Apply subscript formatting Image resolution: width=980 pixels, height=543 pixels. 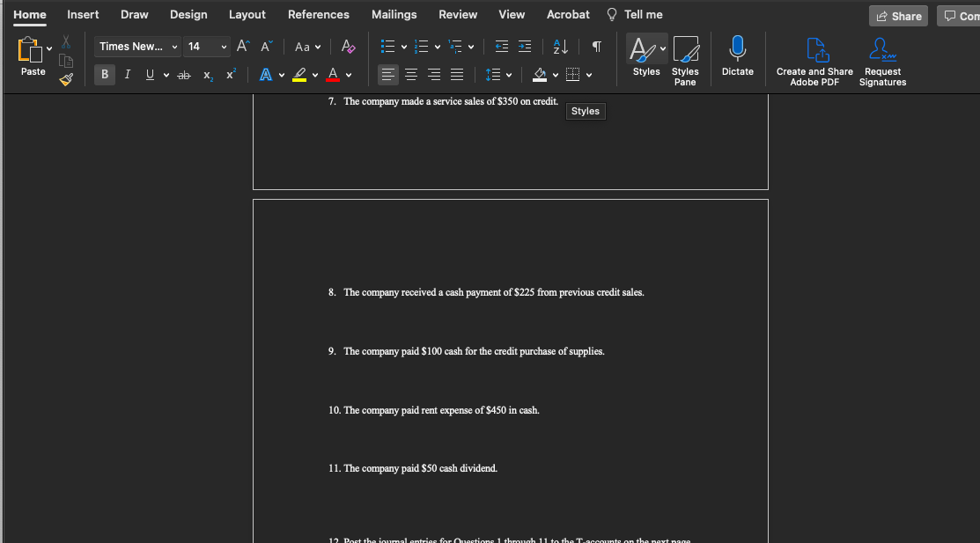(208, 76)
